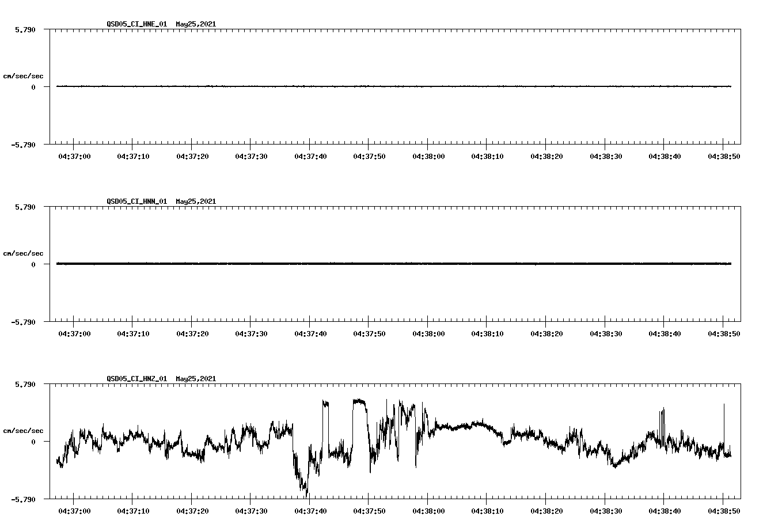The width and height of the screenshot is (782, 532).
Task: Click the 04:37:40 tick label on the middle plot
Action: [310, 332]
